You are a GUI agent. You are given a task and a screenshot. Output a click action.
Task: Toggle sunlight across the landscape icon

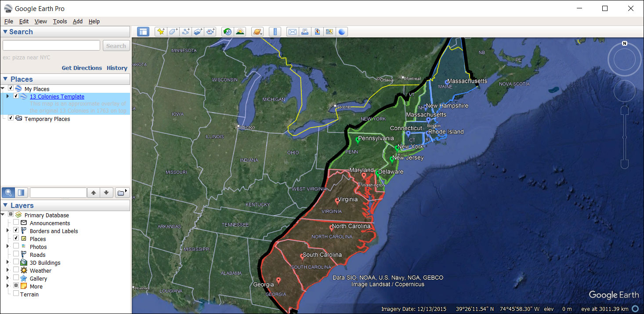pos(240,32)
